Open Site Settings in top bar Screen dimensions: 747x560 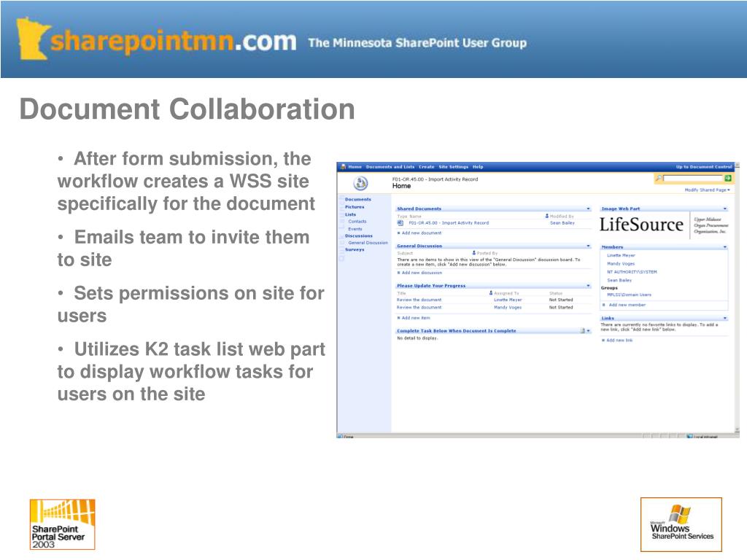point(453,167)
